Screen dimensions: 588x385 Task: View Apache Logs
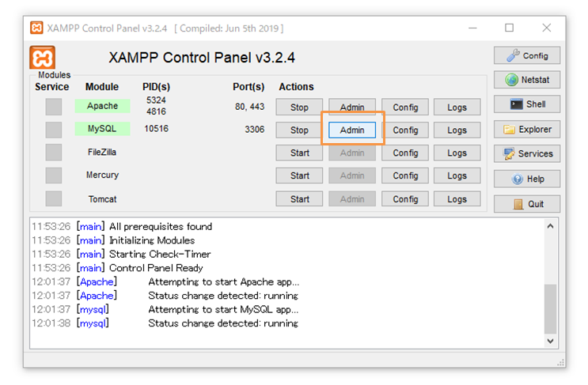457,107
